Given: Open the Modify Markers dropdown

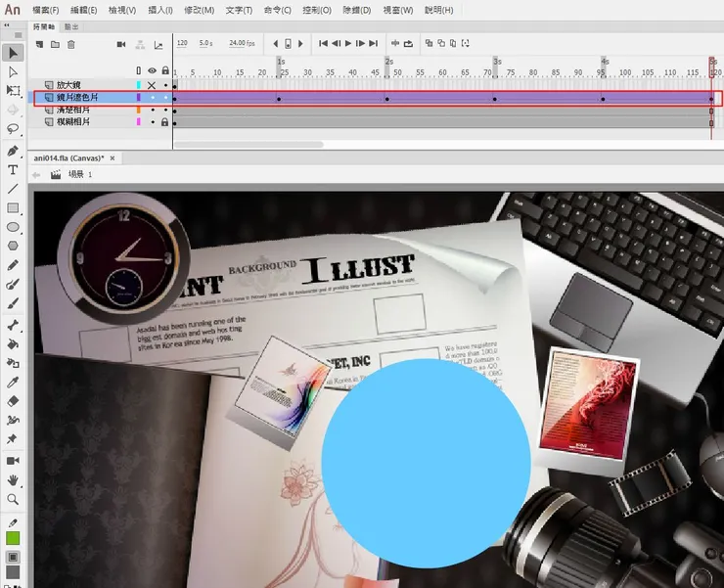Looking at the screenshot, I should (x=466, y=43).
